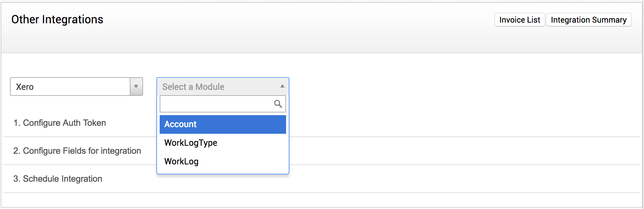Click the word Xero in the selector

tap(25, 87)
